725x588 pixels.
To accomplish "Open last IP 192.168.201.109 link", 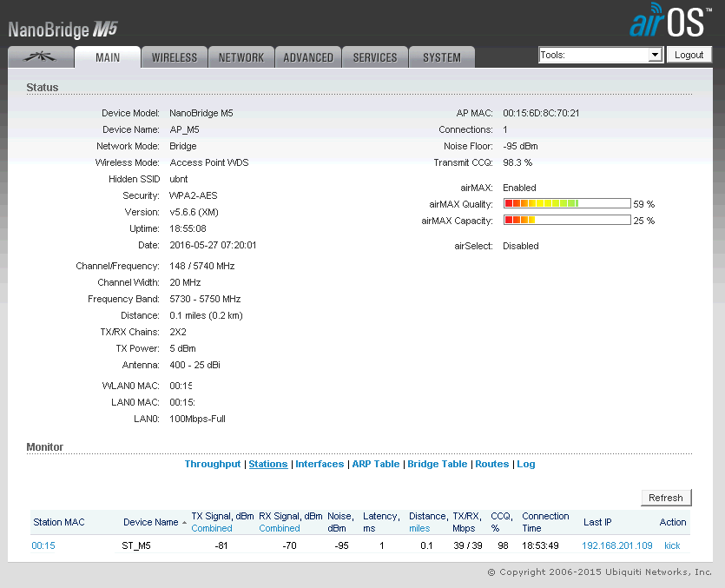I will point(616,546).
